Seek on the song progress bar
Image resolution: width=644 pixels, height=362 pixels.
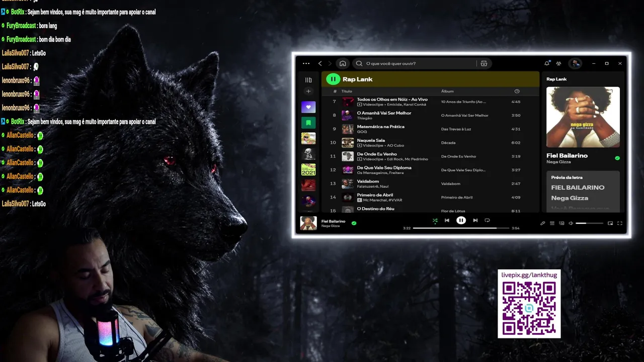coord(460,228)
